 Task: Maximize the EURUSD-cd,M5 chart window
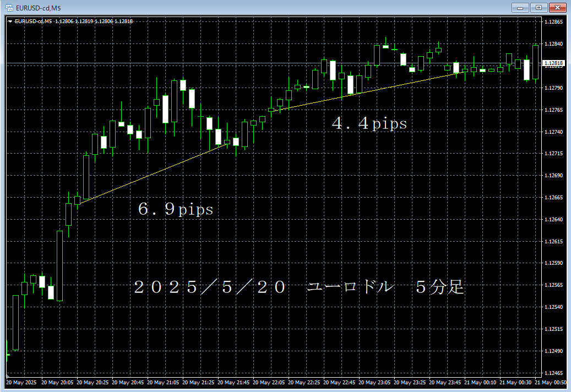point(539,8)
